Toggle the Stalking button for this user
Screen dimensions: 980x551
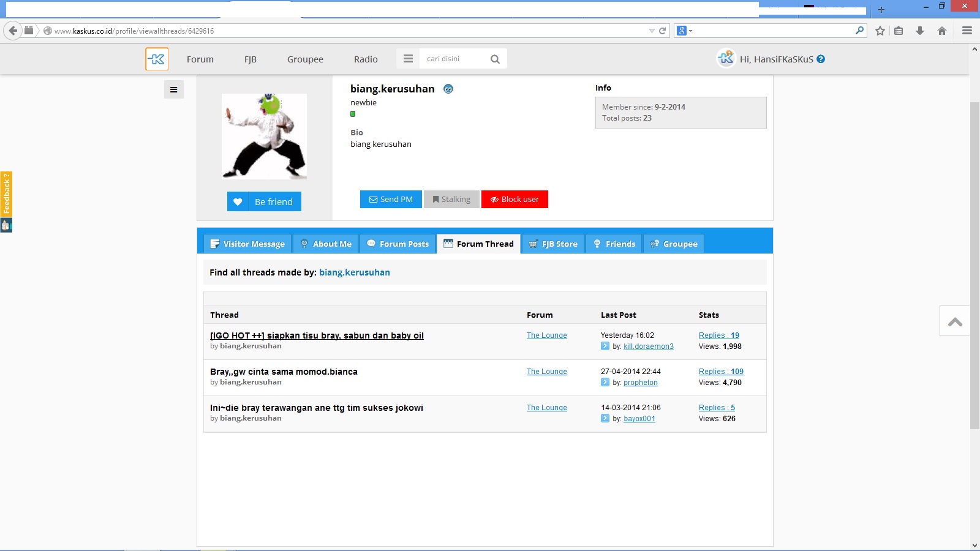click(452, 200)
